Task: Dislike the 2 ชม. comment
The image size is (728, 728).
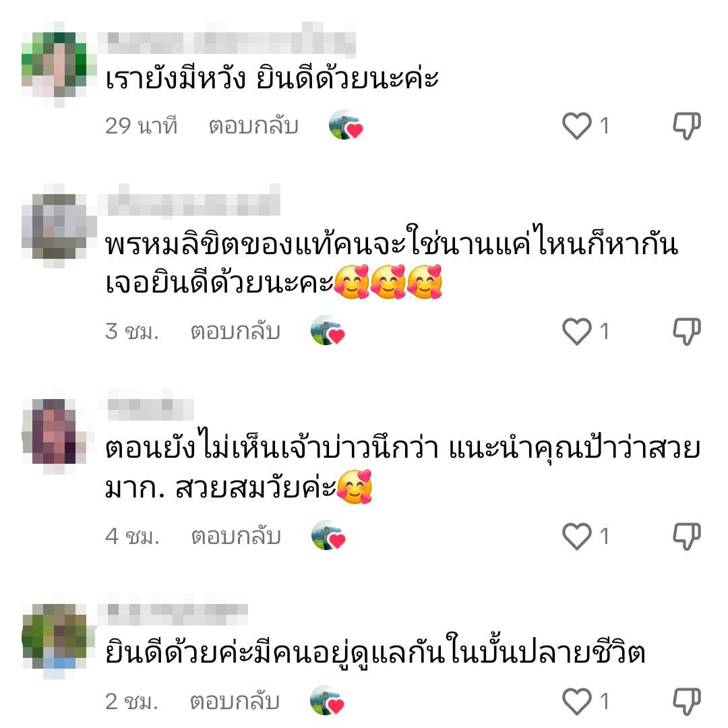Action: point(687,701)
